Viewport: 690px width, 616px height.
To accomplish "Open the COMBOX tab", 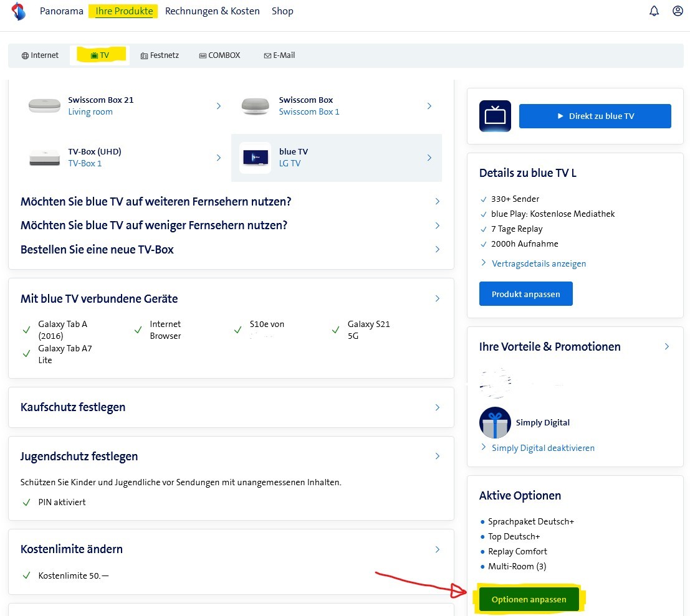I will tap(219, 55).
